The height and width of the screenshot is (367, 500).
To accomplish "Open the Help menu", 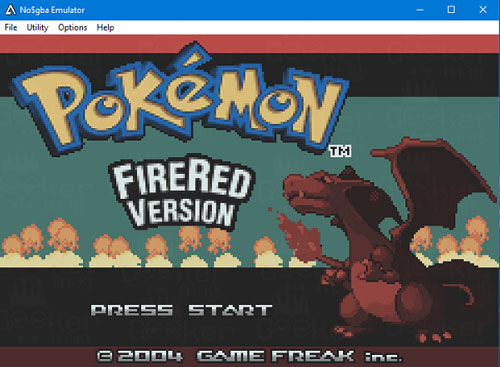I will [x=105, y=27].
